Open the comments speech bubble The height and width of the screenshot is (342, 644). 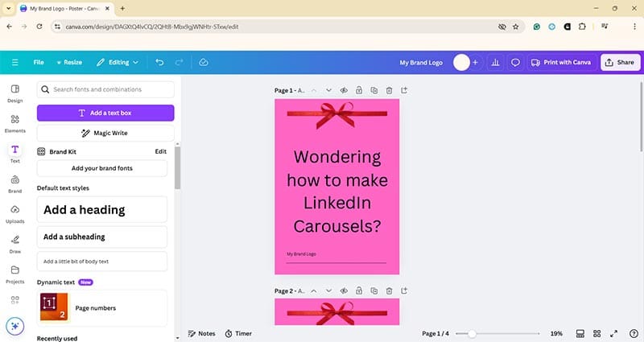(515, 63)
